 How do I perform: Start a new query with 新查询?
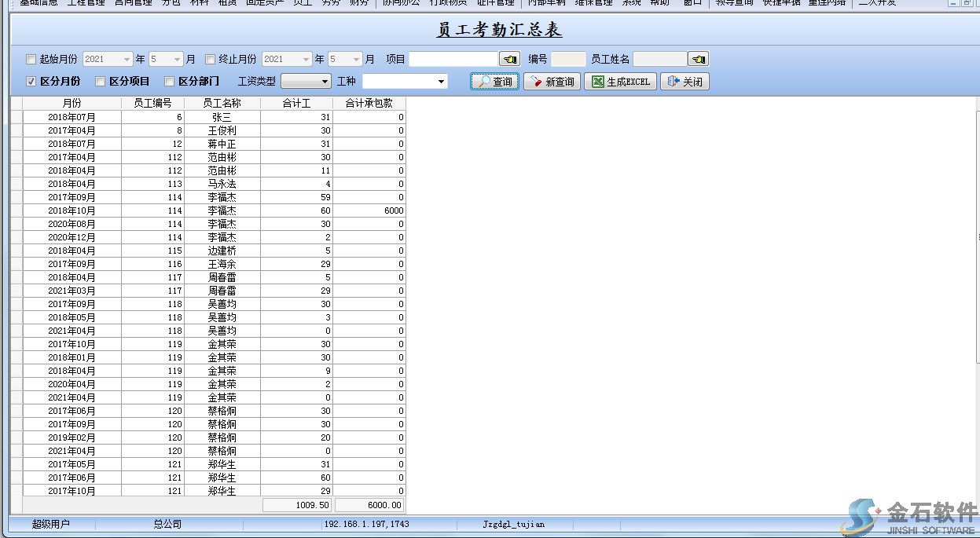click(552, 82)
